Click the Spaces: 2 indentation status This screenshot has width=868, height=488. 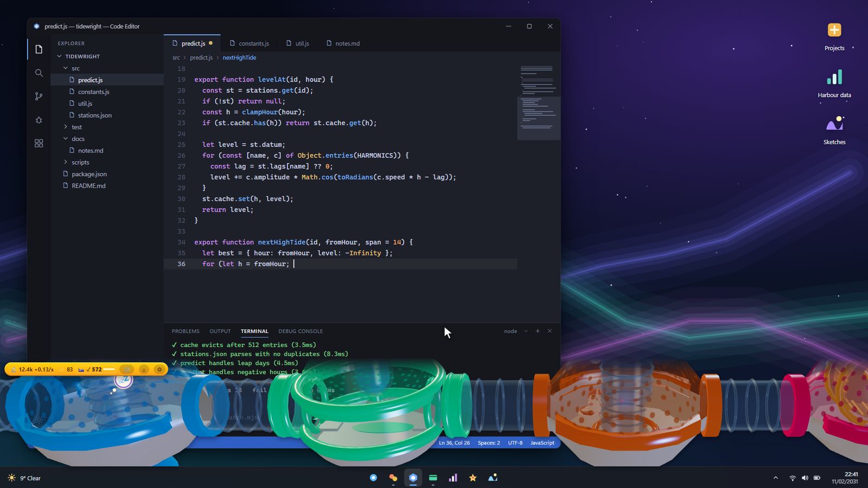pos(489,443)
